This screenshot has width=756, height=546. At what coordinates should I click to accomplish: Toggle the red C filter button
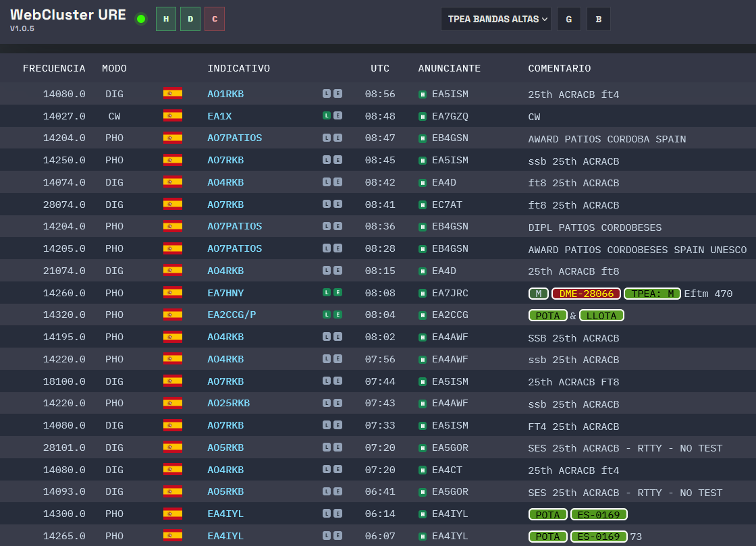(215, 20)
